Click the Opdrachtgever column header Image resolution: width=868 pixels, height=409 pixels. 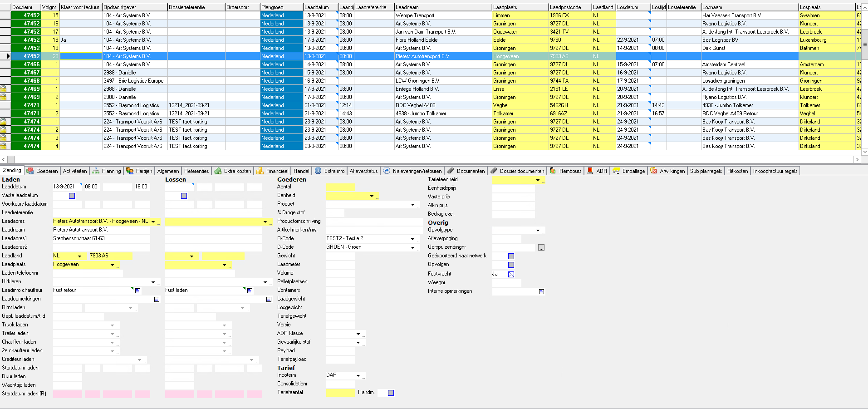tap(135, 7)
